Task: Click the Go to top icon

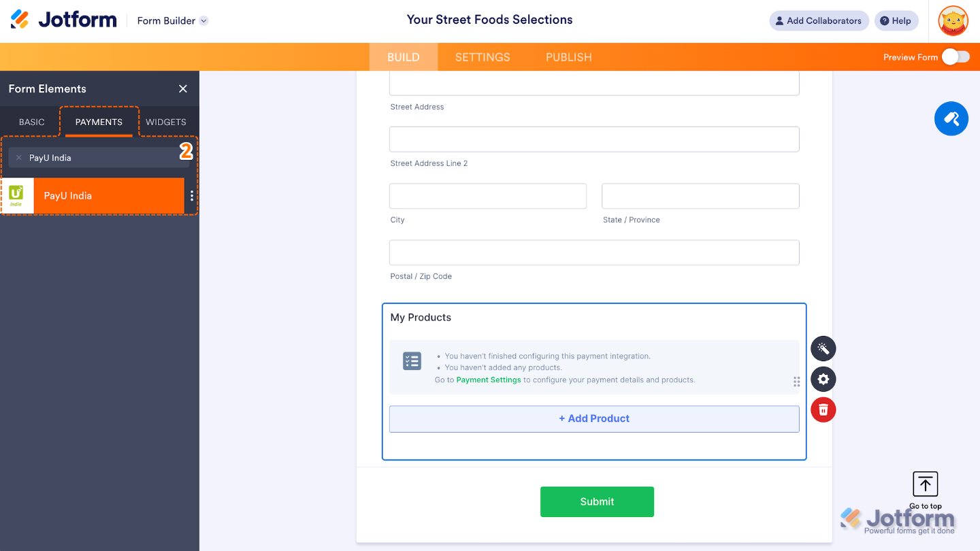Action: coord(924,484)
